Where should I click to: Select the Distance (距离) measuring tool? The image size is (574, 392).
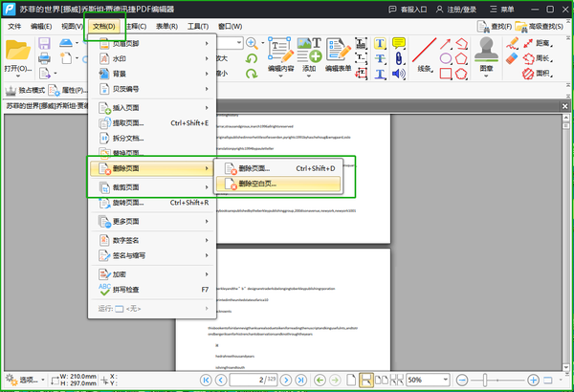coord(538,44)
